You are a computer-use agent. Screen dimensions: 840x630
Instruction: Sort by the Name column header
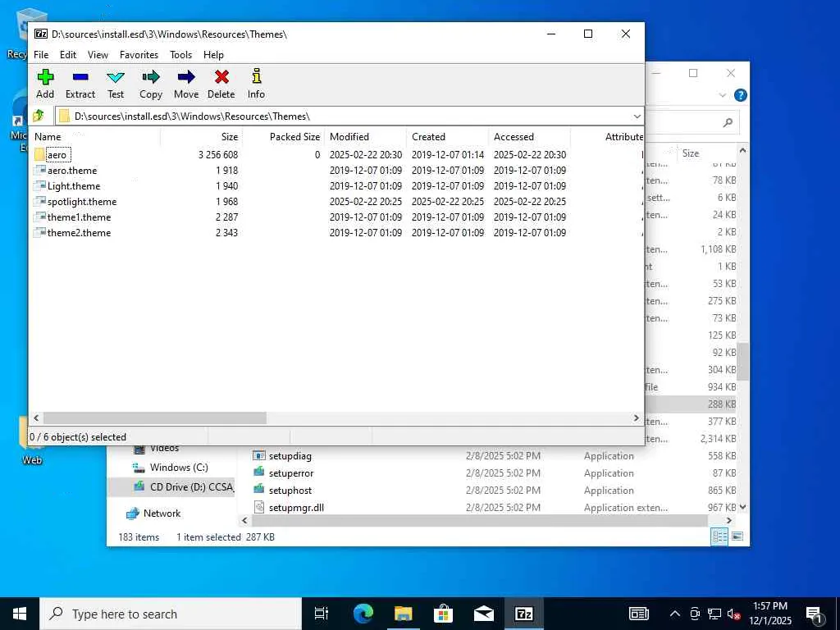(95, 137)
